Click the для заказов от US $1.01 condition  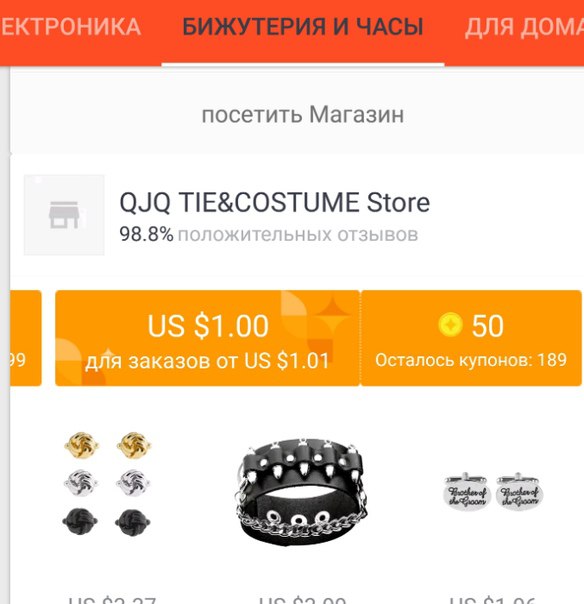pyautogui.click(x=207, y=361)
